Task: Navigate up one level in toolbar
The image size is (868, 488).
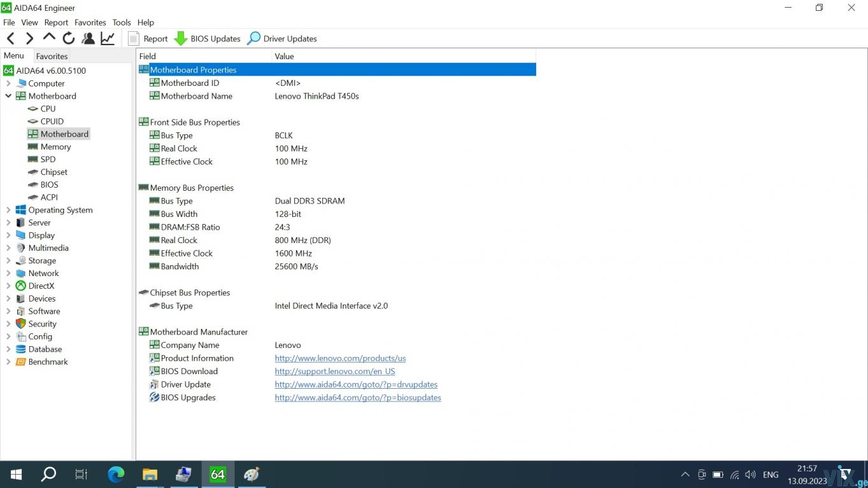Action: [x=49, y=38]
